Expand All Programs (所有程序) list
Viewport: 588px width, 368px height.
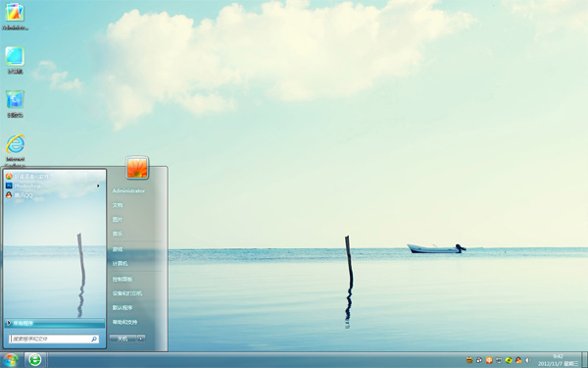click(x=54, y=323)
